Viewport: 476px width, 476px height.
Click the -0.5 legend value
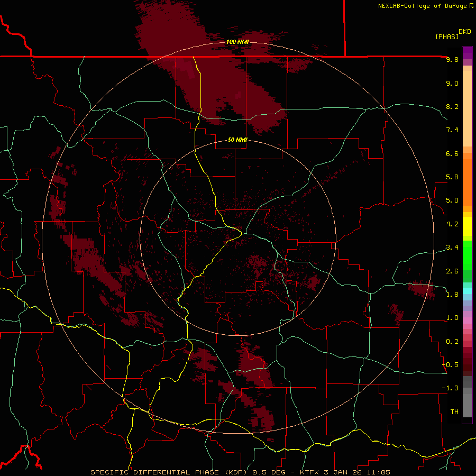pyautogui.click(x=450, y=365)
